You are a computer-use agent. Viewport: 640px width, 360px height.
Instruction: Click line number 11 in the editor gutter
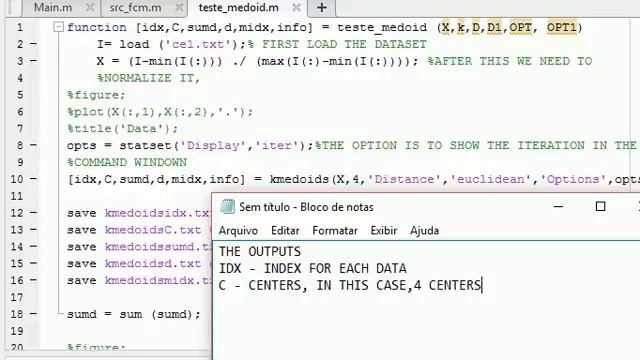[17, 196]
